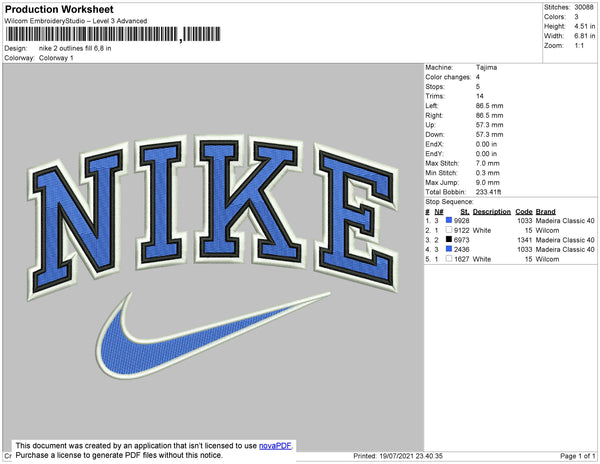Image resolution: width=600 pixels, height=464 pixels.
Task: Click the black swatch for thread 6973
Action: click(449, 239)
